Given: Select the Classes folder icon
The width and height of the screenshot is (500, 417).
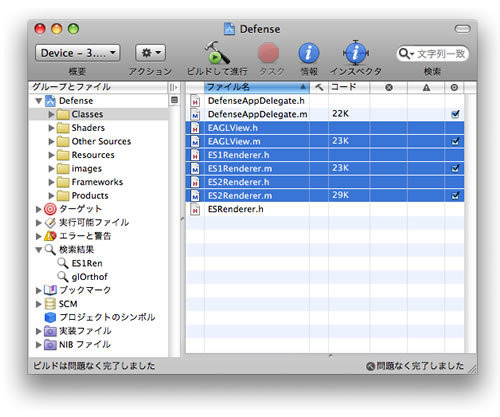Looking at the screenshot, I should tap(63, 115).
